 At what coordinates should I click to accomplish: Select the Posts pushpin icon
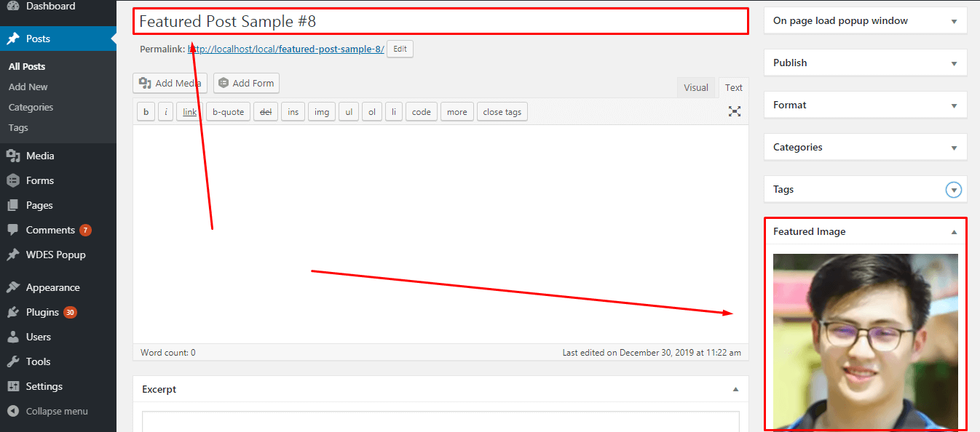pyautogui.click(x=13, y=39)
